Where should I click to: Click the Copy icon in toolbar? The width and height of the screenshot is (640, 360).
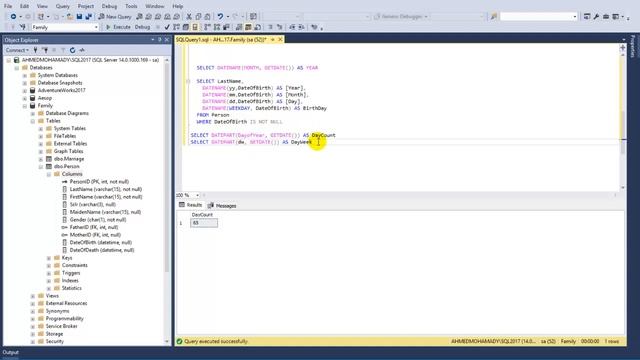[198, 16]
